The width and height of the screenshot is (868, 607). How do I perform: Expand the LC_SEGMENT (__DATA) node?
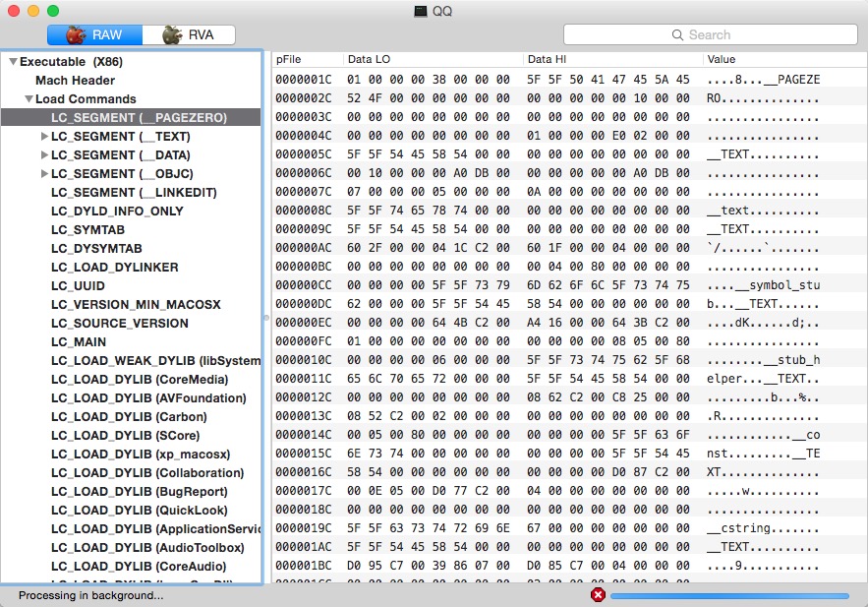click(x=44, y=155)
